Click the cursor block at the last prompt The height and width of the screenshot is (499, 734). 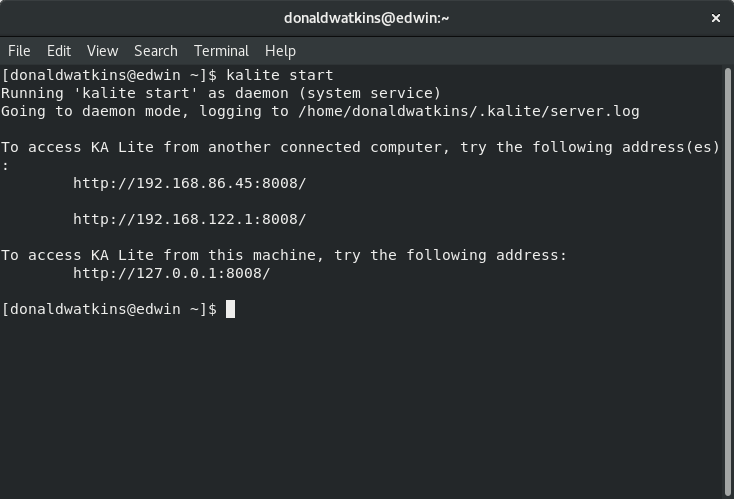[x=230, y=309]
